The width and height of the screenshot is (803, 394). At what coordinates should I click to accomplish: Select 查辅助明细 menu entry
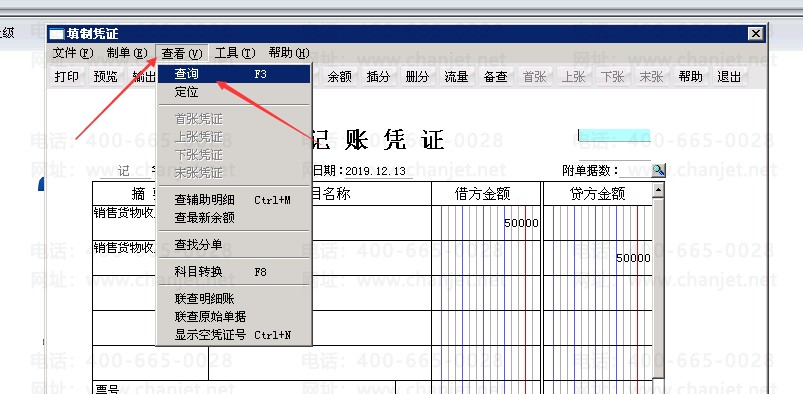[x=234, y=200]
